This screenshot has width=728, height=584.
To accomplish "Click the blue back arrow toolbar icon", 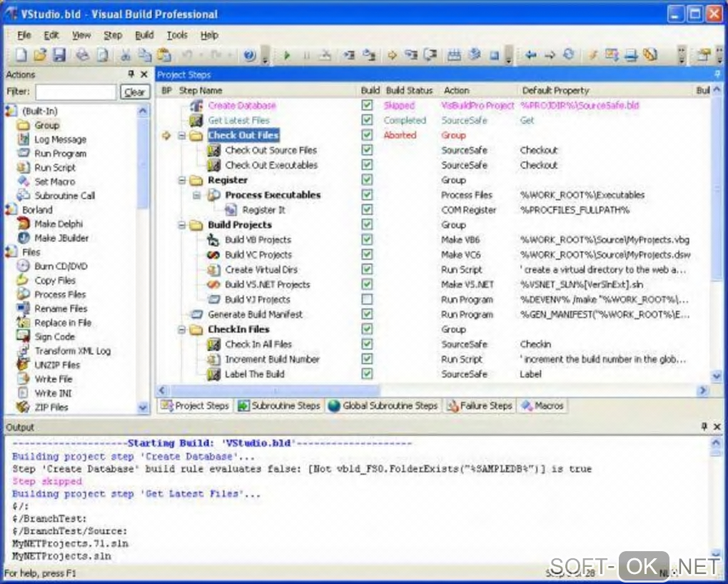I will (x=530, y=55).
